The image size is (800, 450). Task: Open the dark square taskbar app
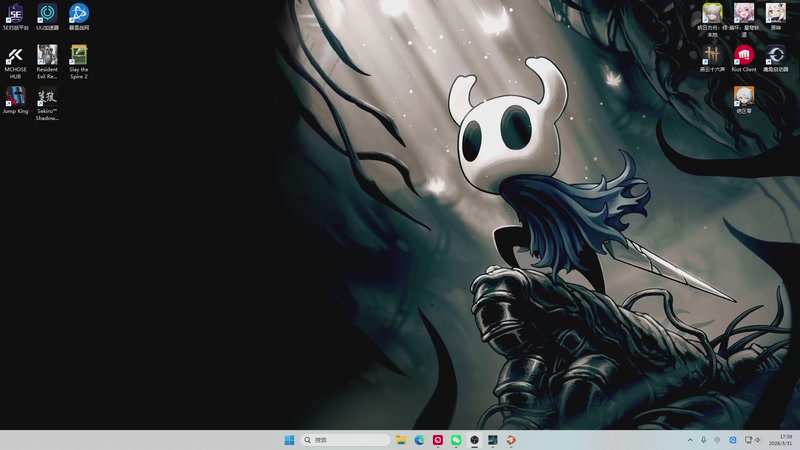click(x=493, y=440)
